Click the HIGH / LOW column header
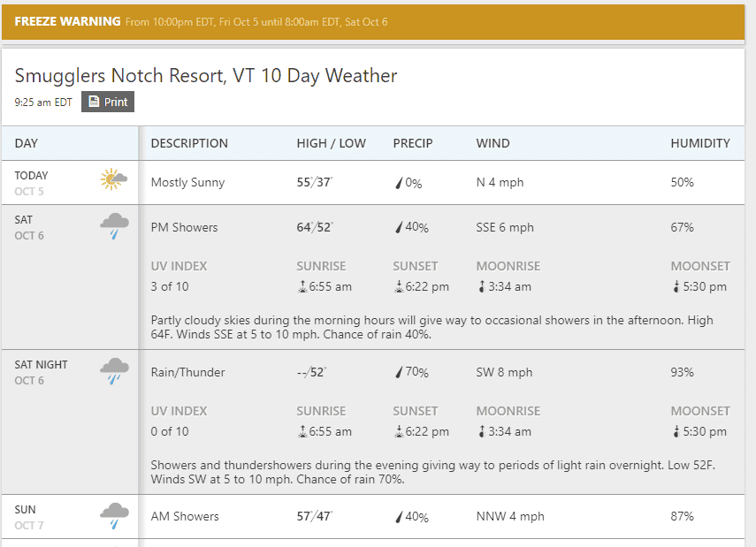This screenshot has height=547, width=756. coord(332,144)
